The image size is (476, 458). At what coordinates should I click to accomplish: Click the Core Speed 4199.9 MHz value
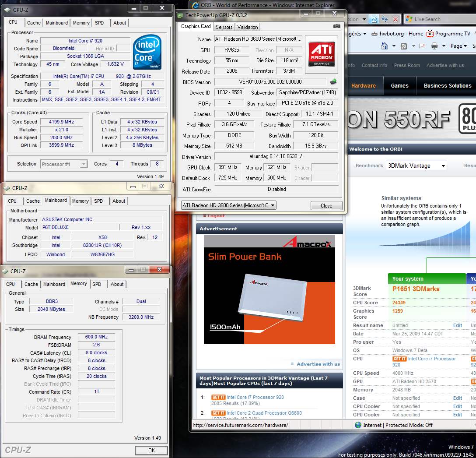pos(61,122)
